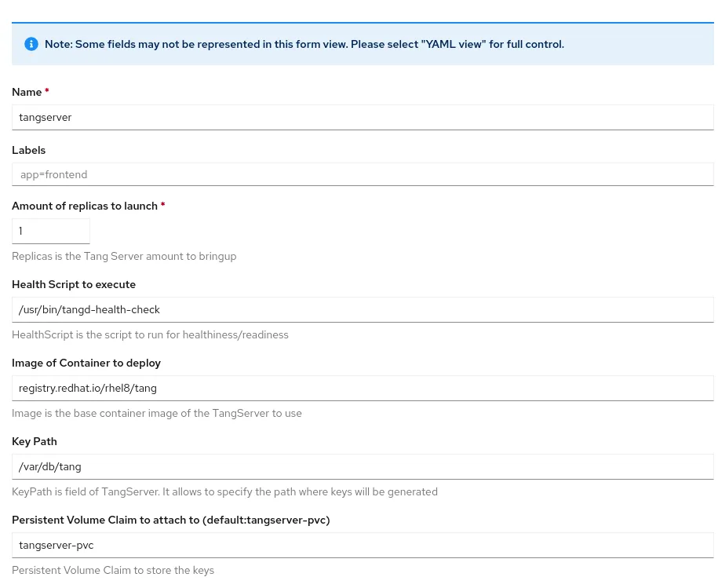Click the Key Path field label

[34, 441]
